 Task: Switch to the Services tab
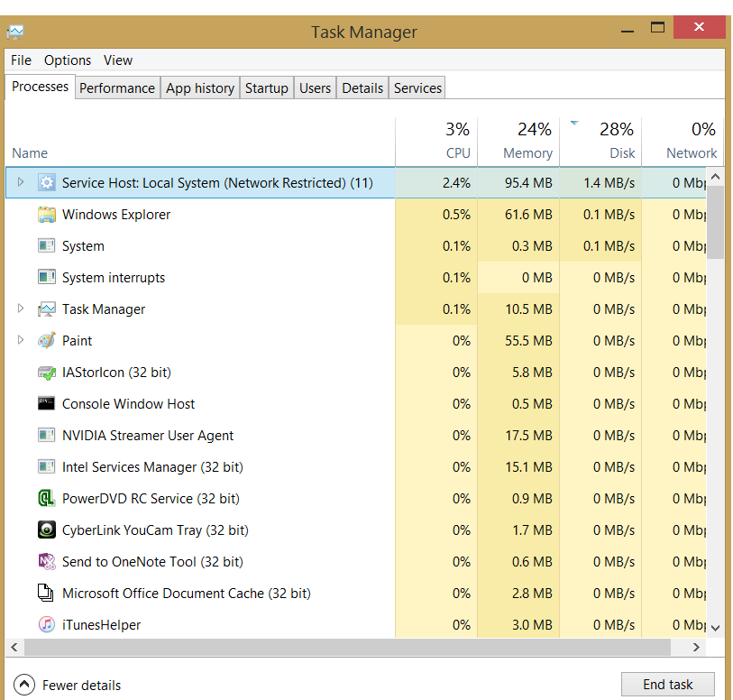point(417,87)
